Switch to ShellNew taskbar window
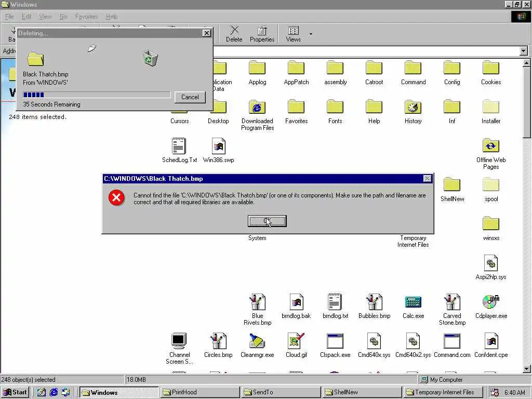The height and width of the screenshot is (399, 532). pyautogui.click(x=362, y=392)
